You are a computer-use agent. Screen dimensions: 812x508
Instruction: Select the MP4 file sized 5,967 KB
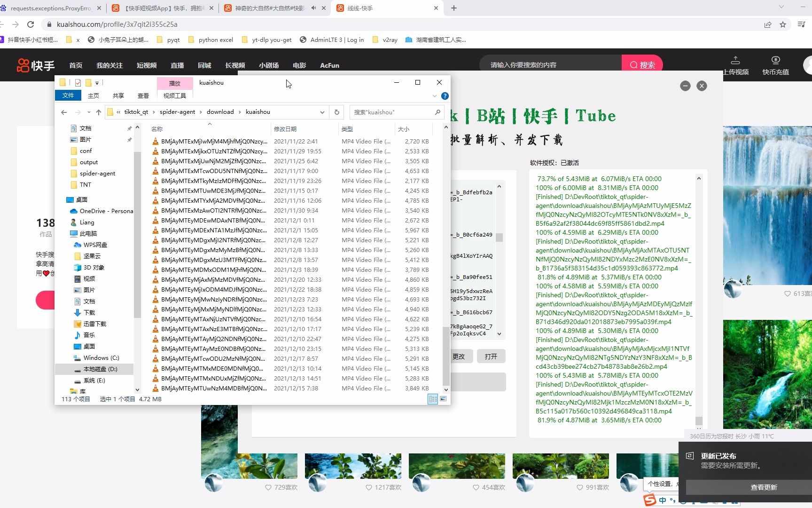click(x=291, y=230)
